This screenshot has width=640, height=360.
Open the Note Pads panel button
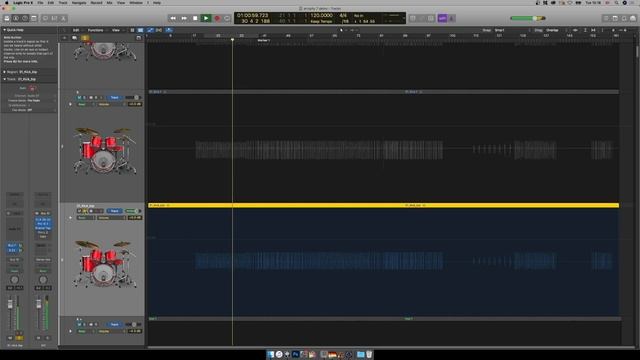pos(615,18)
